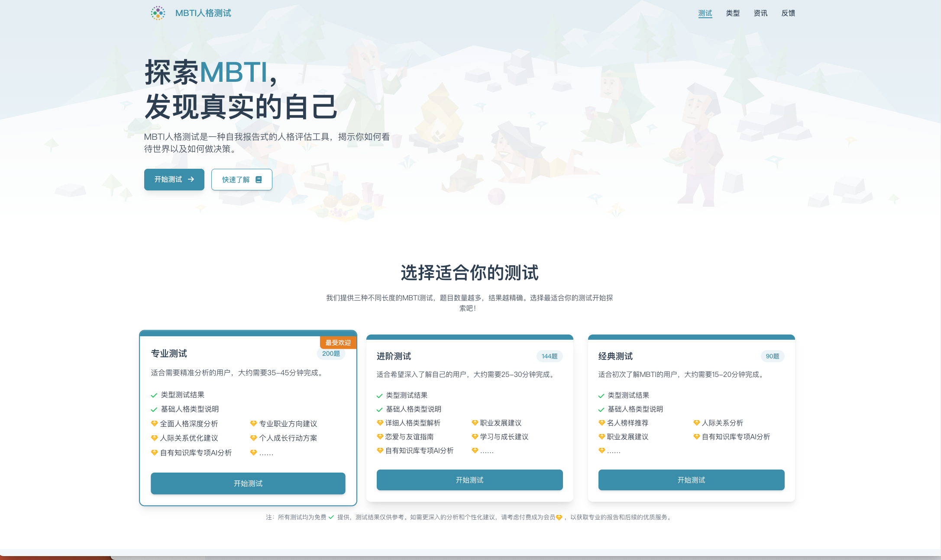941x560 pixels.
Task: Open the 类型 navigation menu item
Action: pos(733,13)
